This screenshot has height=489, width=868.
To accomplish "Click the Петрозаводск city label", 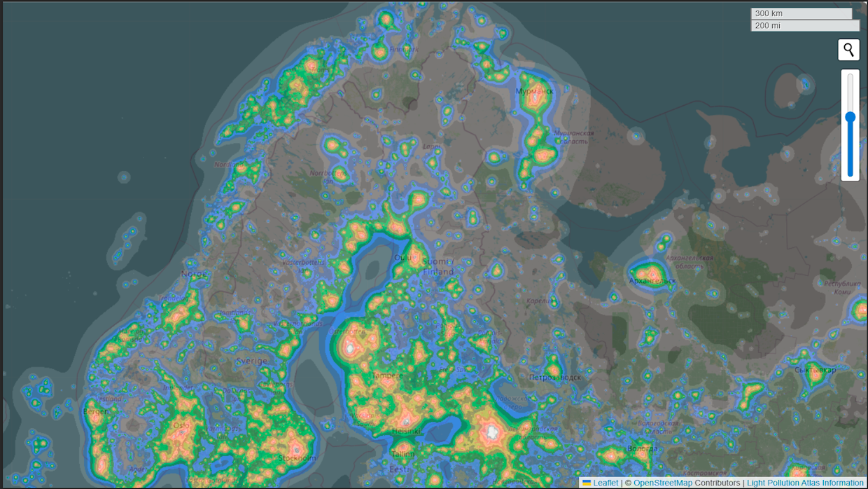I will coord(554,378).
